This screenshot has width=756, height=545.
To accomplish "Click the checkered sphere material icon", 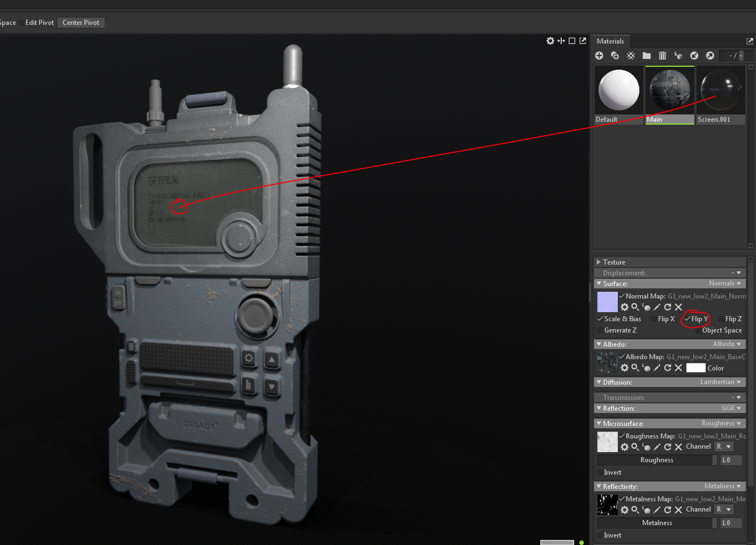I will click(x=631, y=56).
